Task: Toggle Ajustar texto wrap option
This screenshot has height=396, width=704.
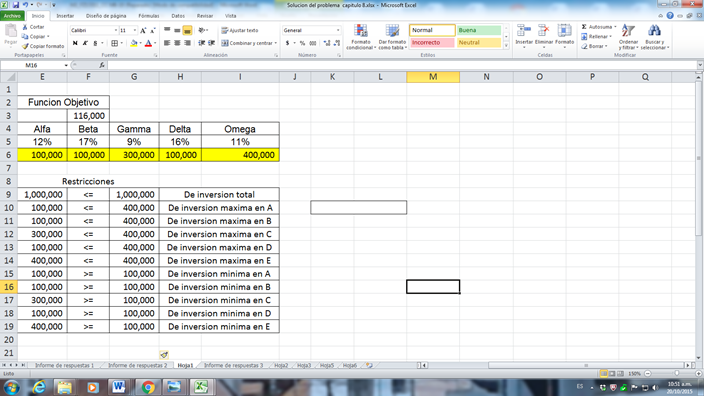Action: [x=240, y=31]
